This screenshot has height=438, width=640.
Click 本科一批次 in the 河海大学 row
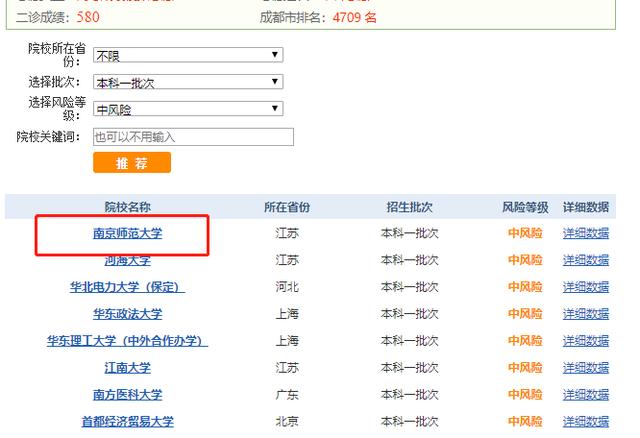coord(409,260)
